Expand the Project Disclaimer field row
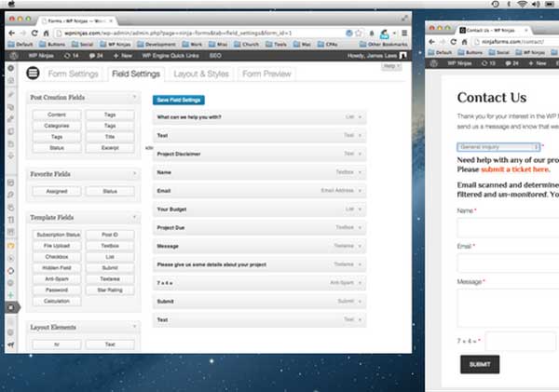The height and width of the screenshot is (392, 559). (360, 154)
